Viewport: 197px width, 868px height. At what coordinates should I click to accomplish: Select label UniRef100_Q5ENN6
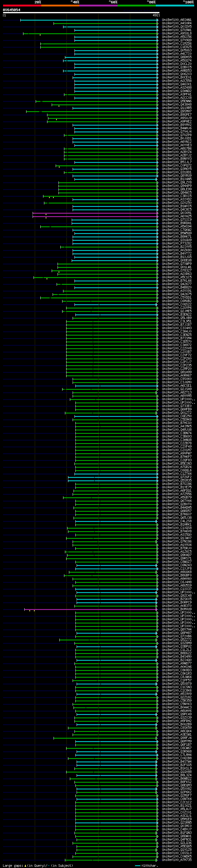[x=176, y=101]
